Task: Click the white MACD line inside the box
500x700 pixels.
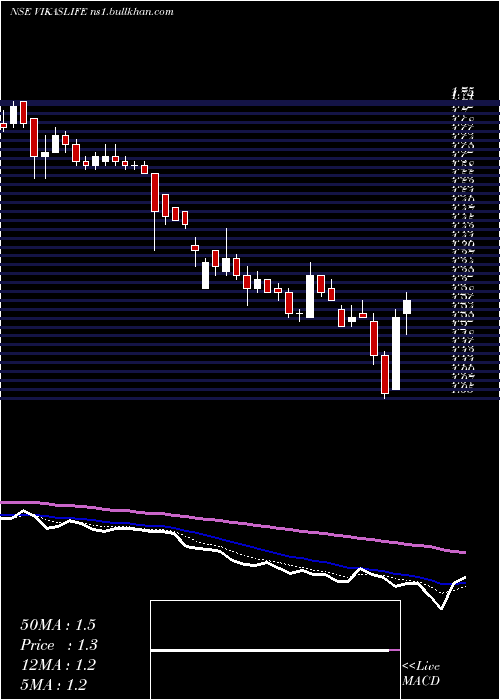Action: [x=270, y=651]
